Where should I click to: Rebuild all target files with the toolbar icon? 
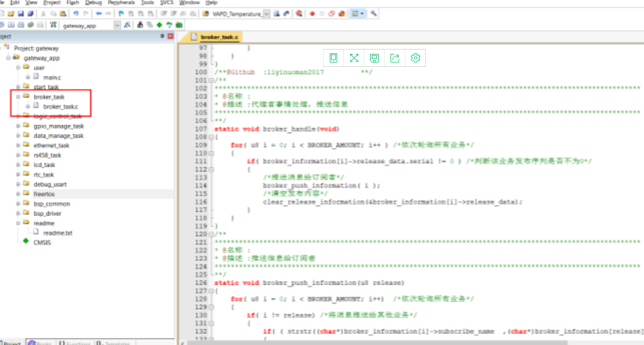coord(20,25)
